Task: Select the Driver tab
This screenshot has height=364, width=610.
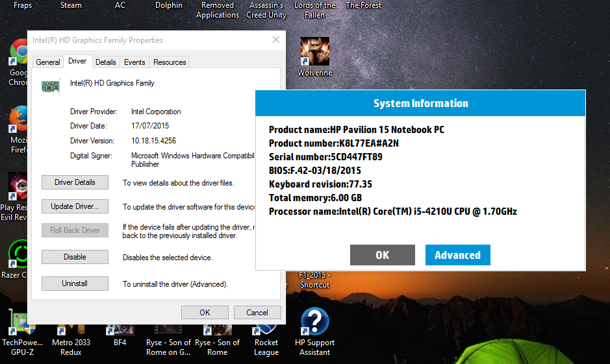Action: pos(77,61)
